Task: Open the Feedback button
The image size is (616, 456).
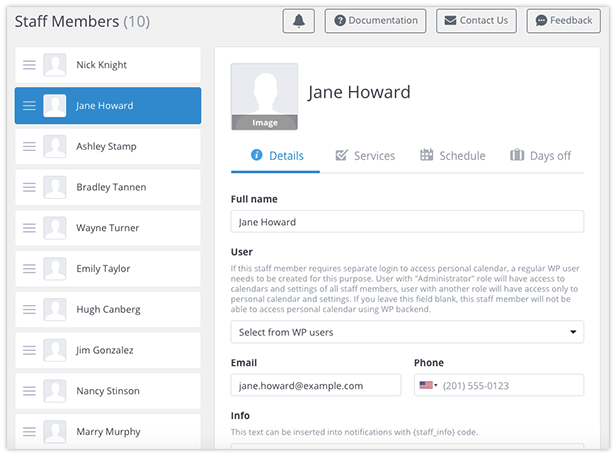Action: click(564, 21)
